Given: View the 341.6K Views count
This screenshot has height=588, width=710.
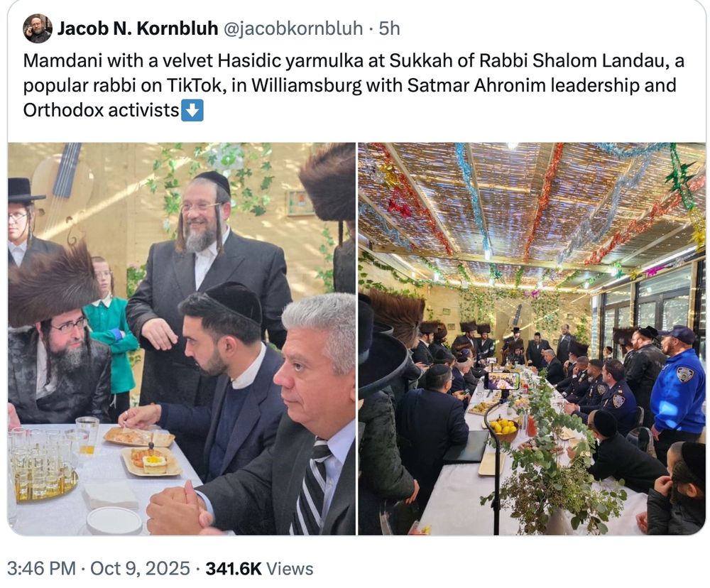Looking at the screenshot, I should [259, 568].
